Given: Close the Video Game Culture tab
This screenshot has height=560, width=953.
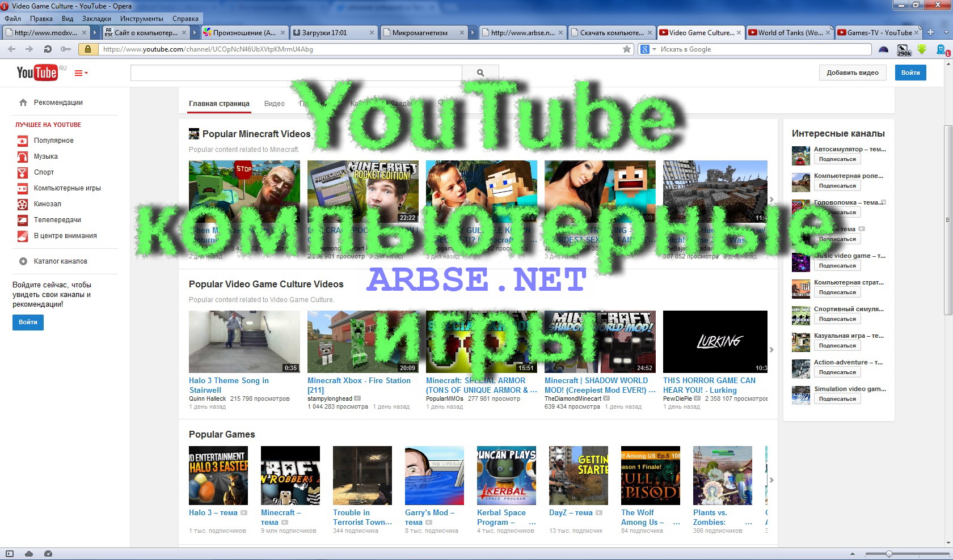Looking at the screenshot, I should [739, 33].
